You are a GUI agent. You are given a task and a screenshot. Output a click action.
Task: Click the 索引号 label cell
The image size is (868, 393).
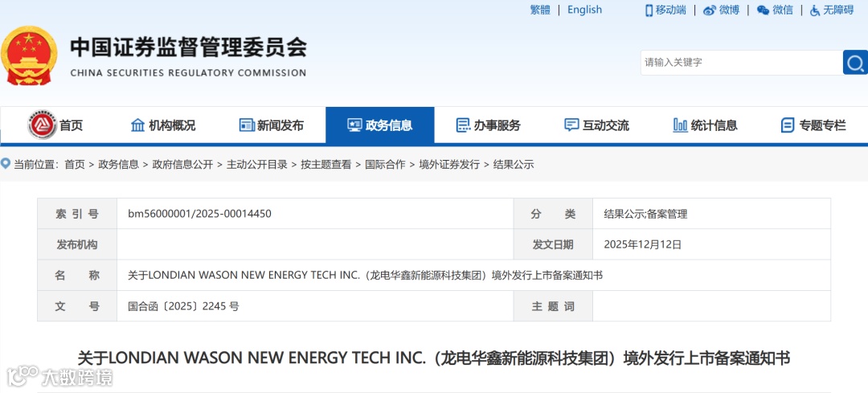[x=77, y=214]
